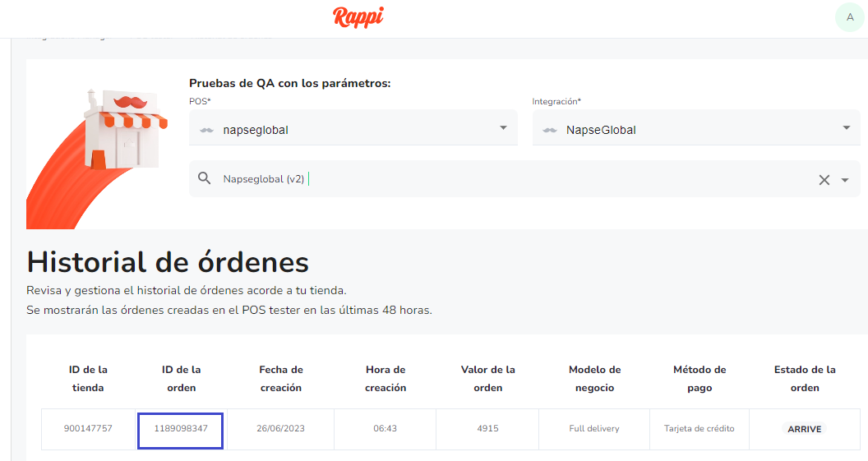This screenshot has height=461, width=868.
Task: Click the Valor de la orden column header
Action: 487,379
